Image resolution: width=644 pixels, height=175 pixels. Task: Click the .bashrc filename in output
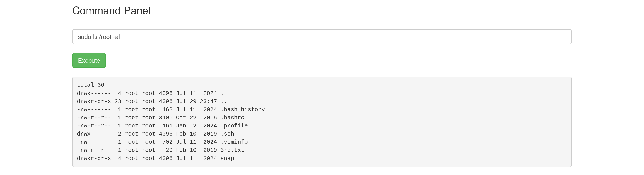232,117
